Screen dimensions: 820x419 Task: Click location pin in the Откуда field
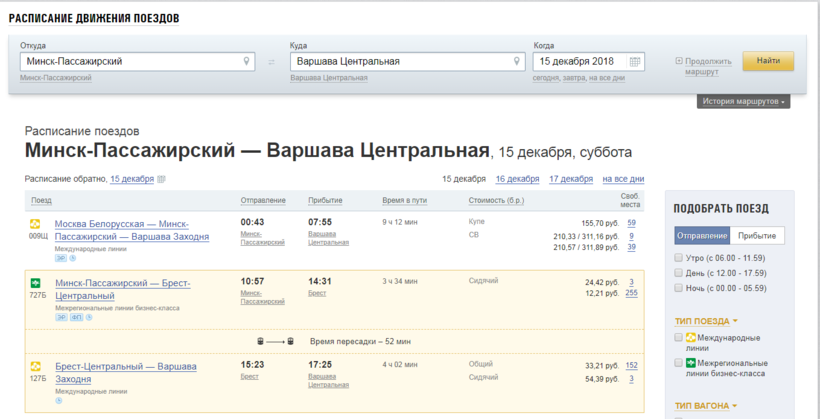point(248,61)
